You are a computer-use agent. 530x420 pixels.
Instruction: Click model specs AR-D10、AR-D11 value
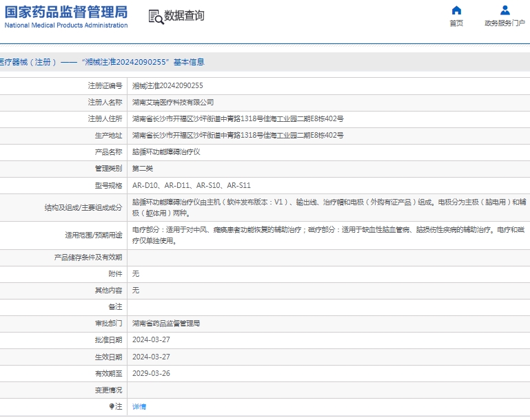[x=192, y=185]
